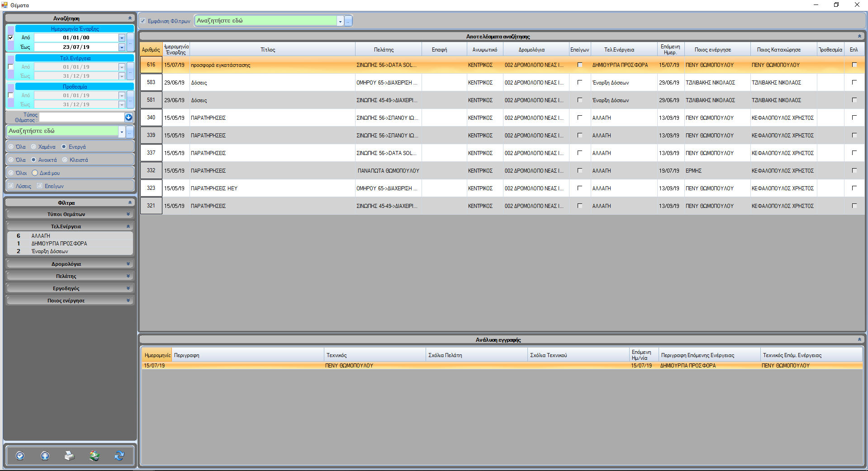Viewport: 868px width, 471px height.
Task: Select Έναρξη Δόσεων in the filter list
Action: pyautogui.click(x=50, y=251)
